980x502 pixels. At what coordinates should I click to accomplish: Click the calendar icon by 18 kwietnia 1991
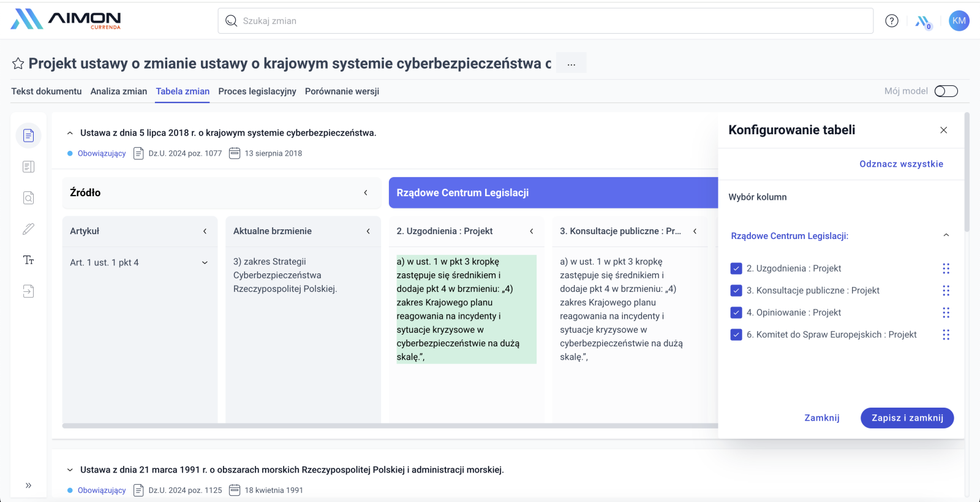point(235,490)
